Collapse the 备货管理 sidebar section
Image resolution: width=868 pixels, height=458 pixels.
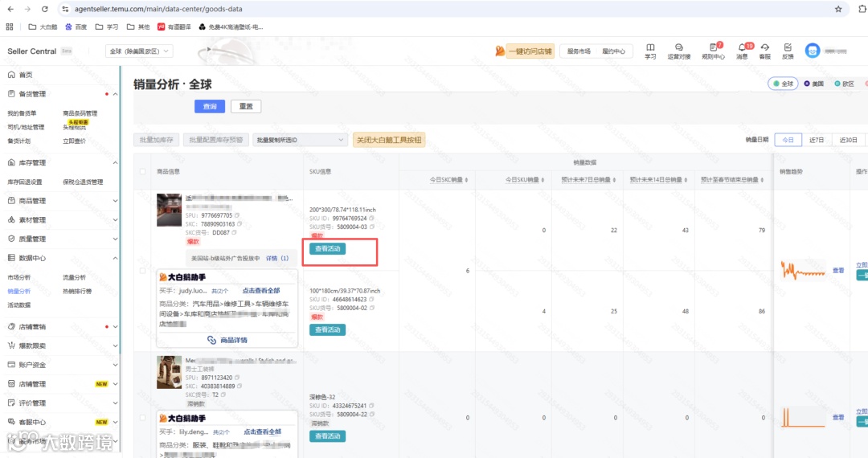point(115,94)
